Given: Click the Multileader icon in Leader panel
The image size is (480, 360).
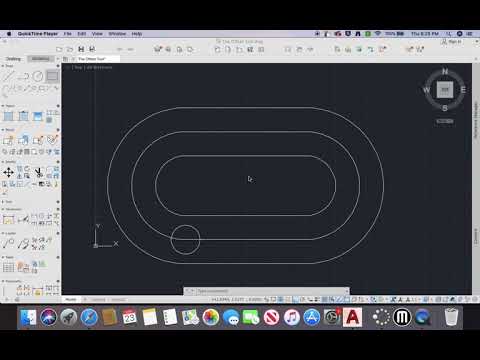Looking at the screenshot, I should point(8,243).
